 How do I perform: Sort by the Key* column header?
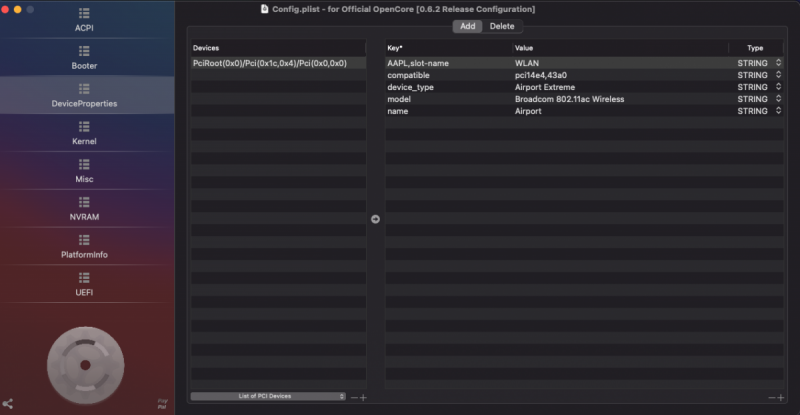pyautogui.click(x=448, y=48)
